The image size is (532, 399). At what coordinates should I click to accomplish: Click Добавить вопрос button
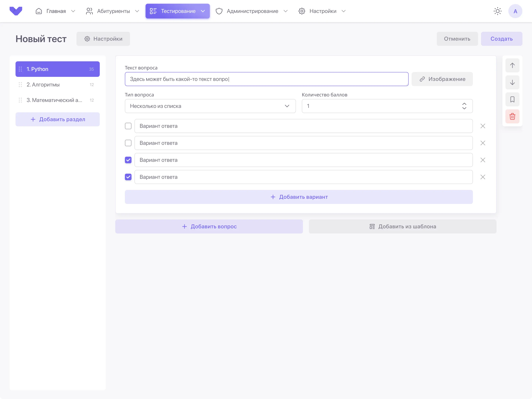tap(209, 226)
